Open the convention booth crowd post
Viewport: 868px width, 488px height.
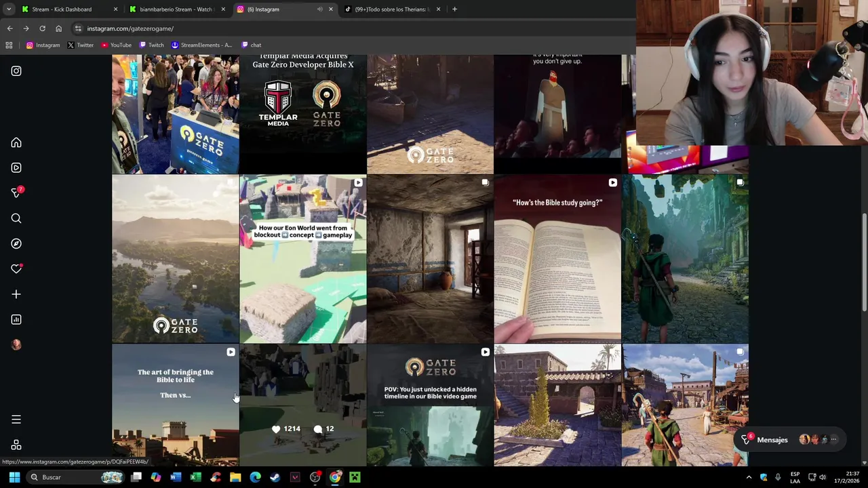176,114
